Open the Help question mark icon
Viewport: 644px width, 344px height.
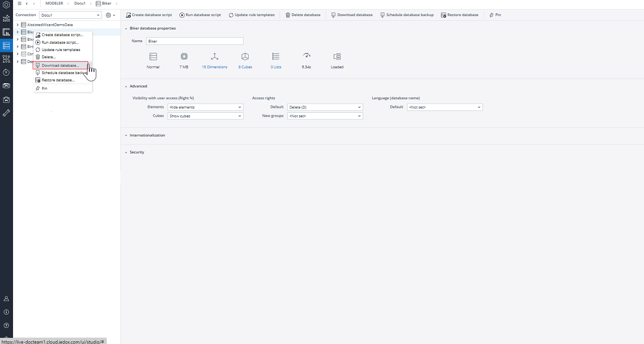tap(6, 325)
